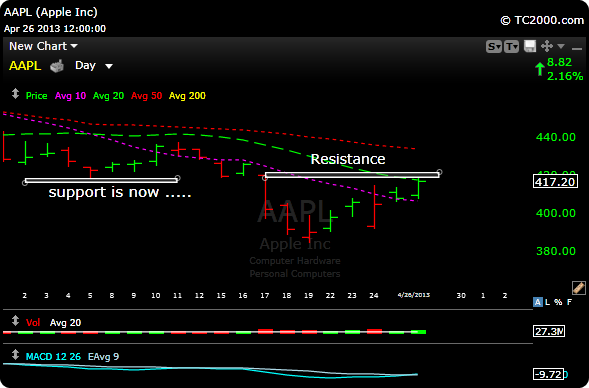Click the AAPL ticker symbol

[x=25, y=66]
